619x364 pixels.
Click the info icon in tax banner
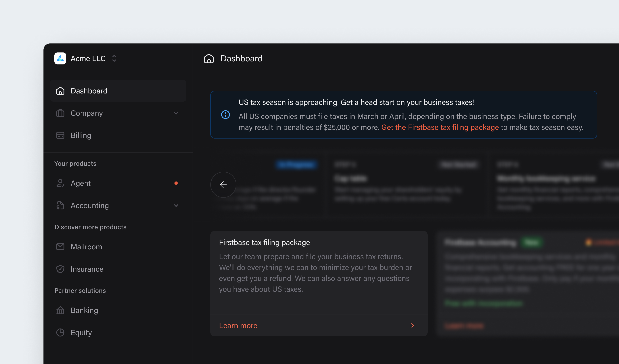click(x=226, y=114)
